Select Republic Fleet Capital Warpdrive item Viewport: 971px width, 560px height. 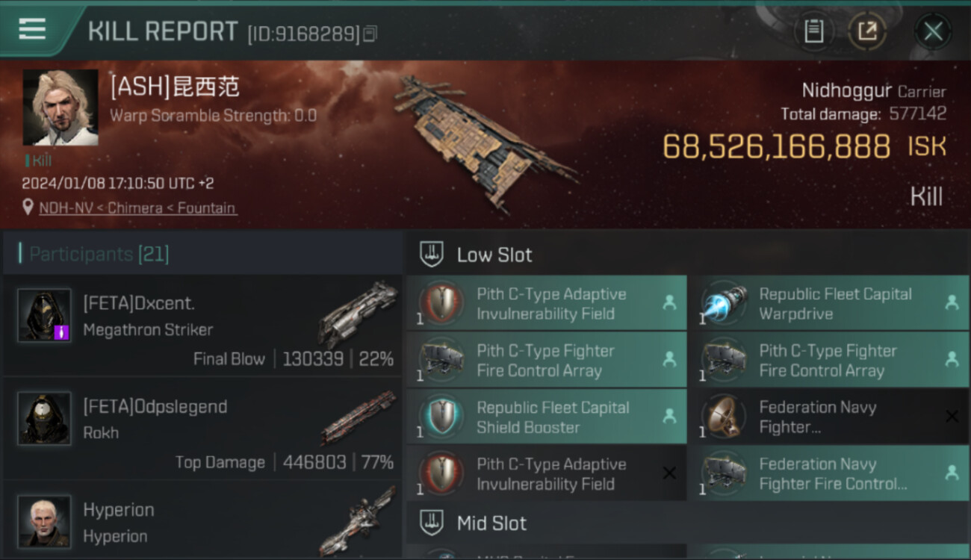(x=829, y=303)
